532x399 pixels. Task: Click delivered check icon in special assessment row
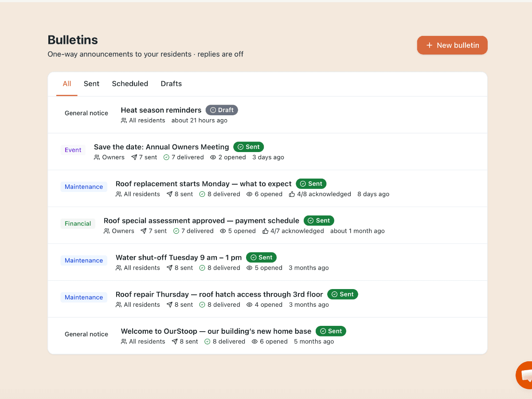pyautogui.click(x=176, y=231)
